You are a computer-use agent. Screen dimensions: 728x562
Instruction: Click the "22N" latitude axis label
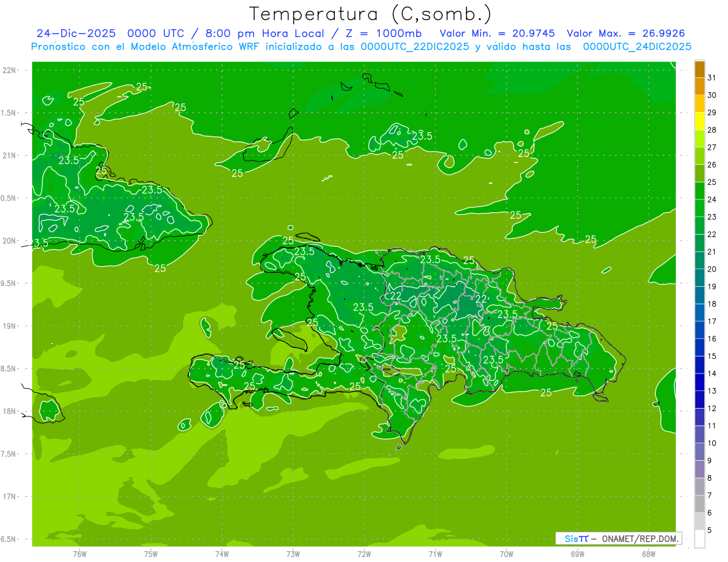click(9, 70)
